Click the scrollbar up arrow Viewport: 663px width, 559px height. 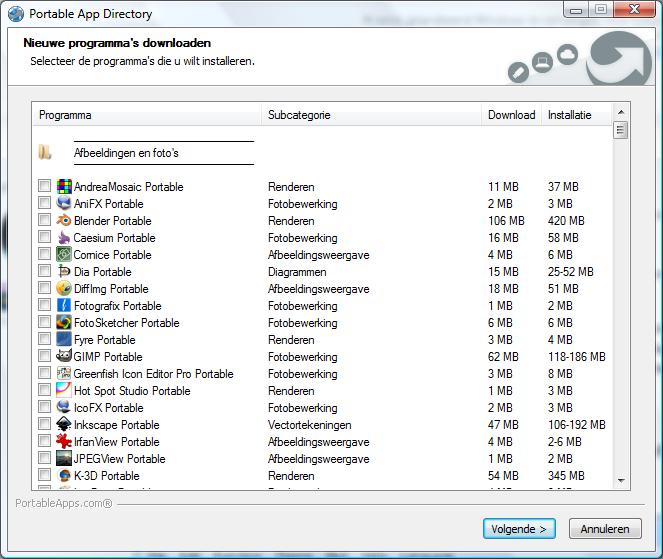(x=621, y=112)
